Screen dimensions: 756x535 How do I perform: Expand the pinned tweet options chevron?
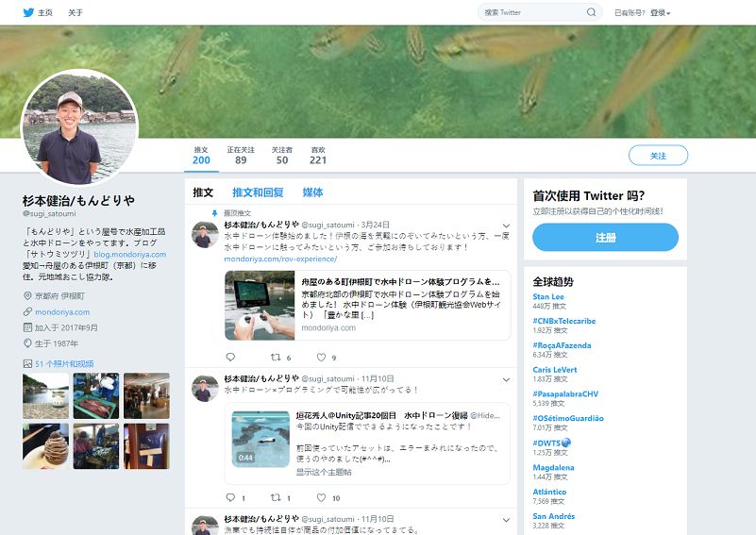click(x=506, y=226)
